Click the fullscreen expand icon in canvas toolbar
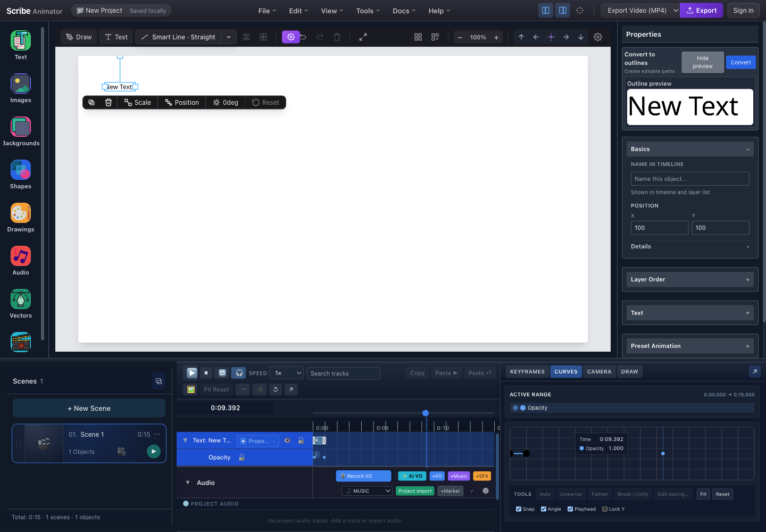 point(363,37)
